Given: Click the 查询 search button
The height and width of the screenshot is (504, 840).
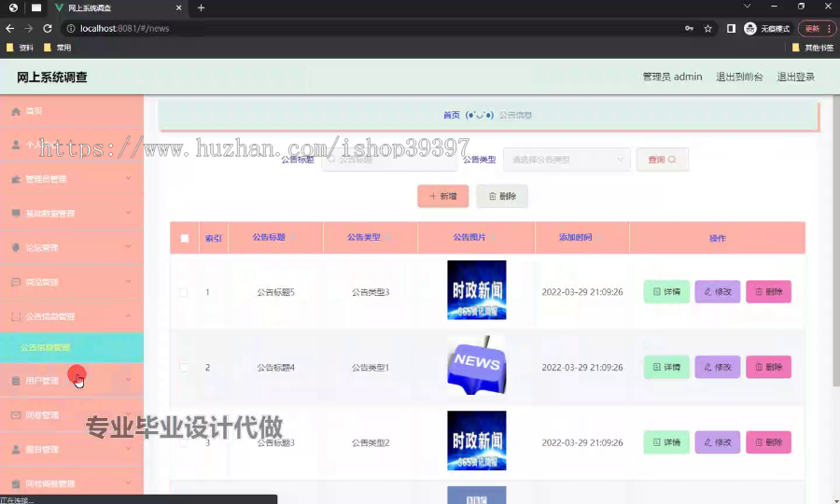Looking at the screenshot, I should 662,160.
